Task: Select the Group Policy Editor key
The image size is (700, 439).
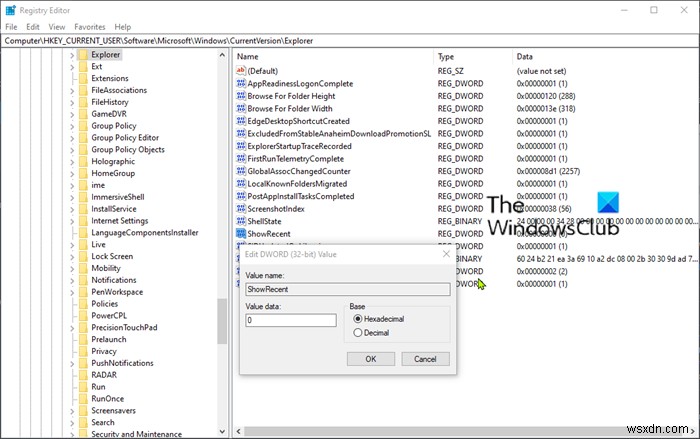Action: tap(125, 138)
